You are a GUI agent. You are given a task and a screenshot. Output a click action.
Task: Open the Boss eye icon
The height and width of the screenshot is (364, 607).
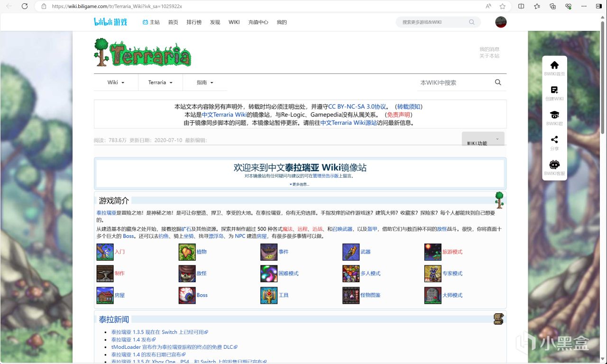(187, 295)
